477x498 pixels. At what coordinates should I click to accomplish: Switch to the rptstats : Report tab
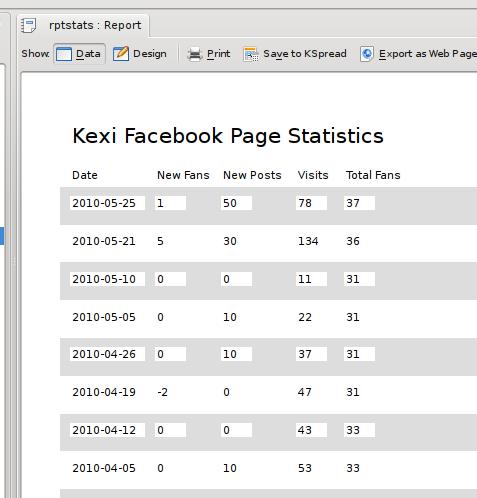[83, 25]
